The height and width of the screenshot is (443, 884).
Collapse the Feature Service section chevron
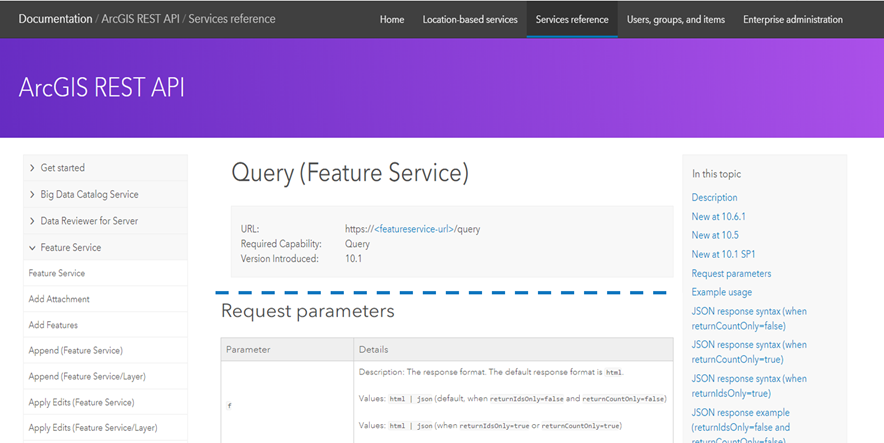(32, 247)
